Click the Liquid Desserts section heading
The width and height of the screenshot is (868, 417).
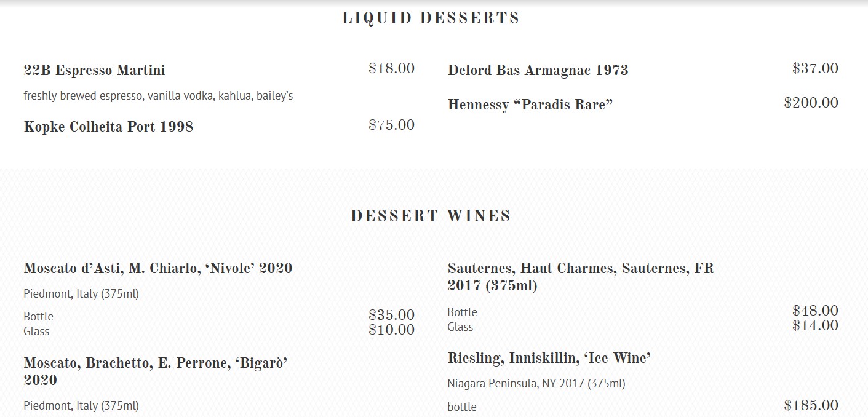click(x=431, y=18)
